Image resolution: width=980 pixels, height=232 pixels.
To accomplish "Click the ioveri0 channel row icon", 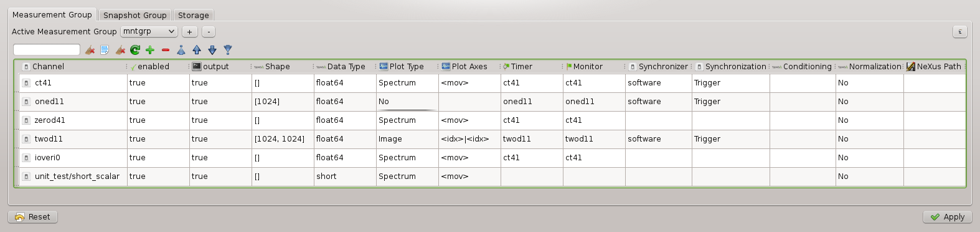I will (26, 158).
